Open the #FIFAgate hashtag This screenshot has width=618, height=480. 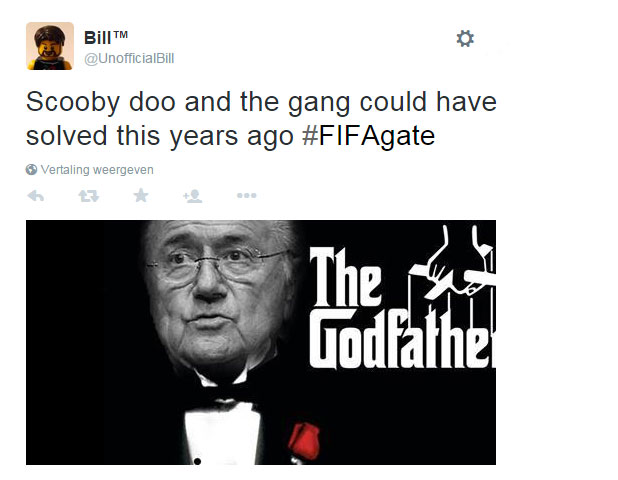pyautogui.click(x=369, y=136)
